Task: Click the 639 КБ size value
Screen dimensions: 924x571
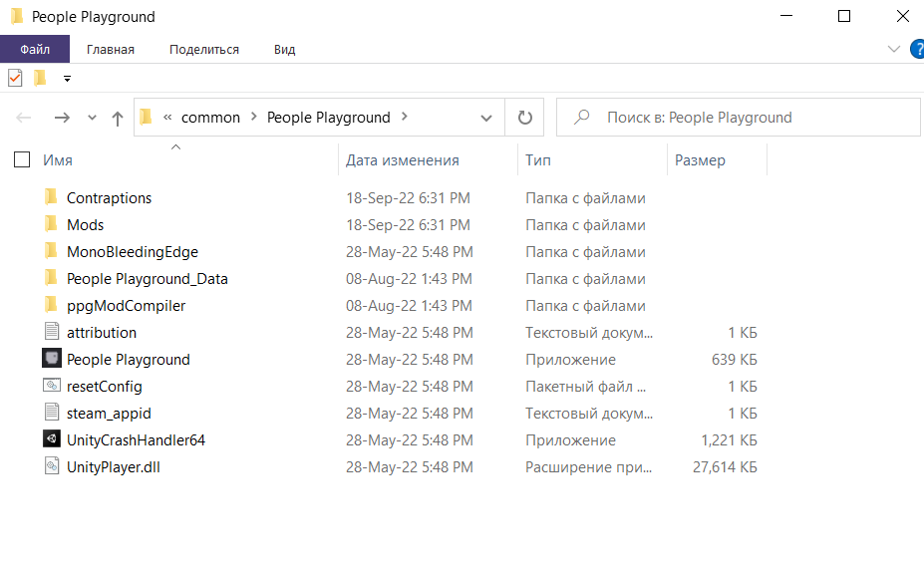Action: (734, 360)
